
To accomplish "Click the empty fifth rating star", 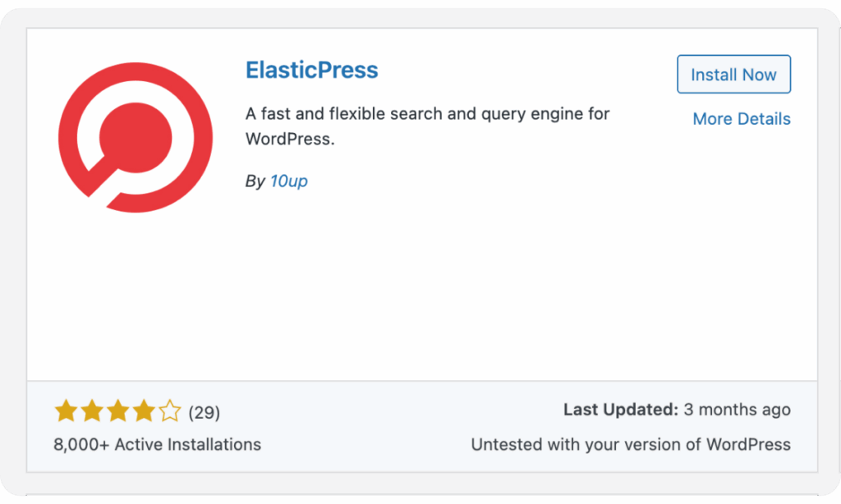I will click(169, 409).
